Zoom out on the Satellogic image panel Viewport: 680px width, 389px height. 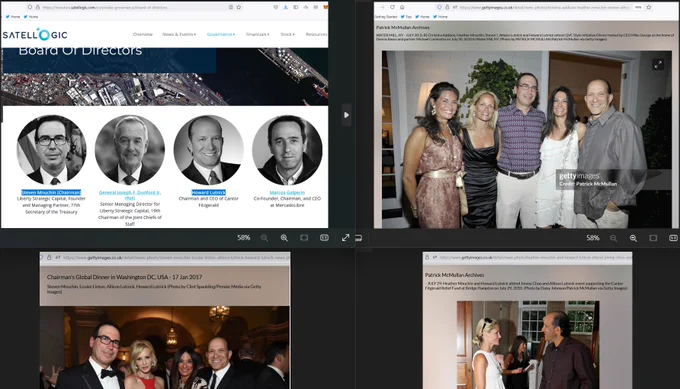(x=264, y=238)
